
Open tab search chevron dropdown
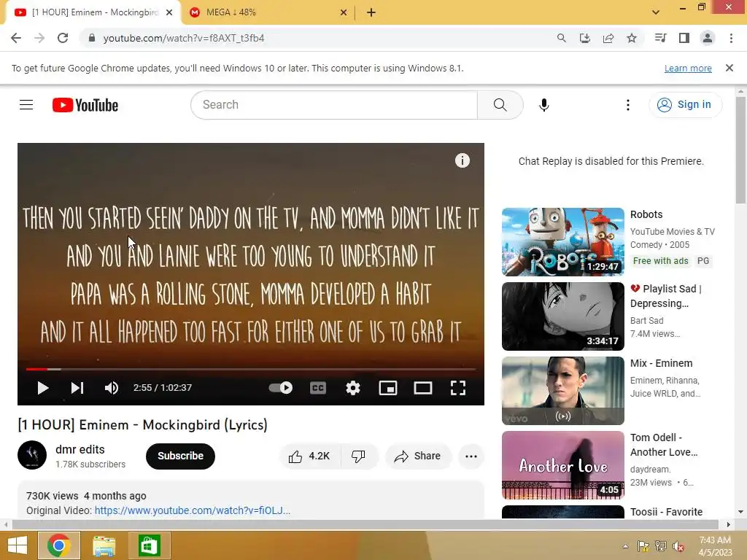(656, 12)
